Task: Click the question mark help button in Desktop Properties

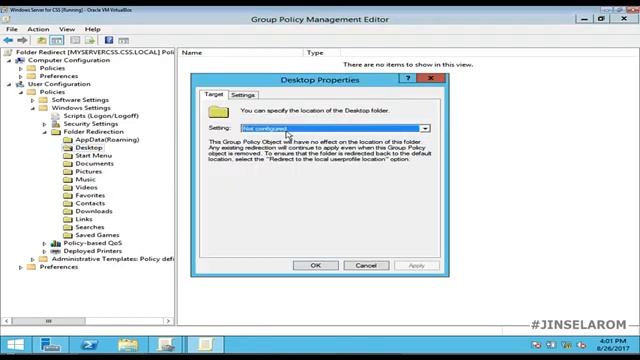Action: (x=408, y=78)
